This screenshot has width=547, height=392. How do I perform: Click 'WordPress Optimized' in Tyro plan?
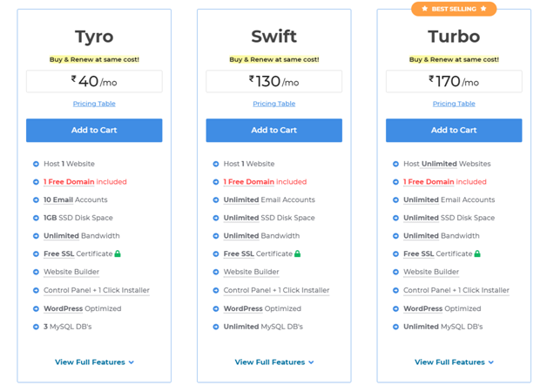coord(83,308)
